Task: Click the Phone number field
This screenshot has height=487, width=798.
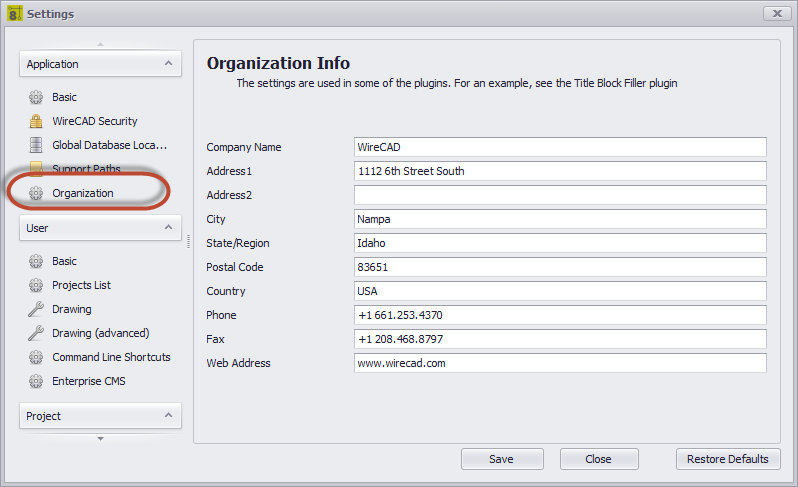Action: point(560,315)
